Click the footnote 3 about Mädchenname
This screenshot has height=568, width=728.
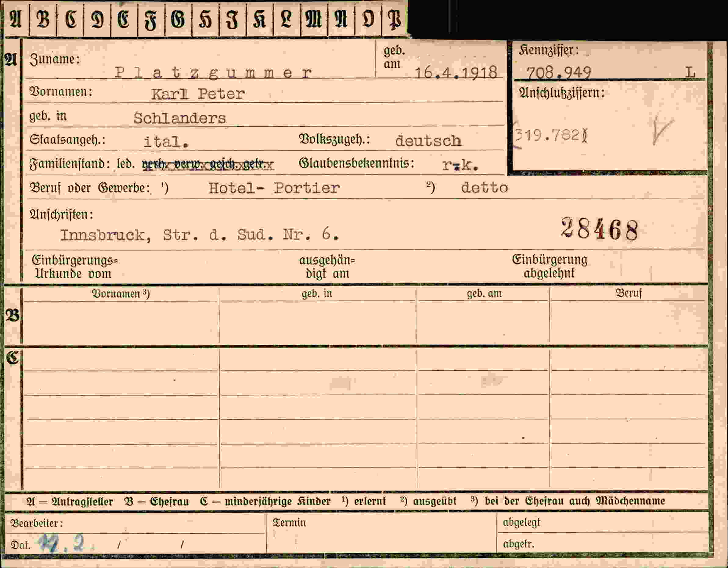[x=568, y=501]
